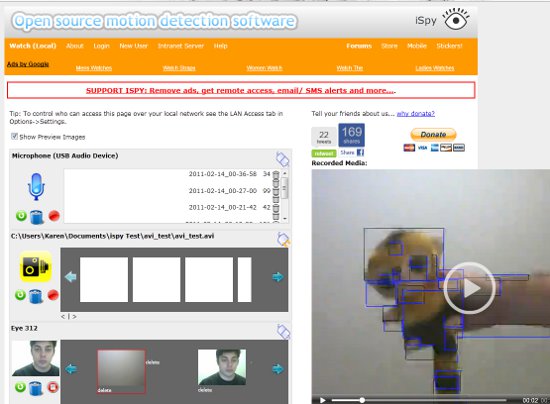
Task: Click the avi_test.avi blue trash bin
Action: pos(35,296)
